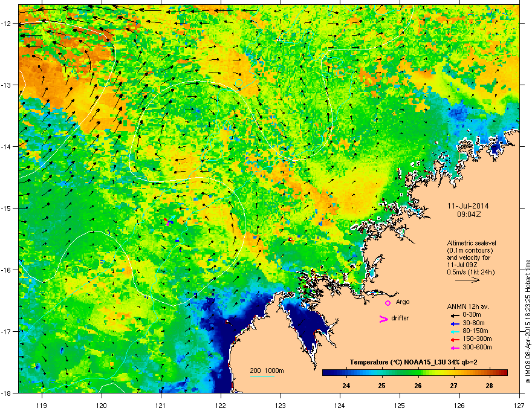
Task: Click the cyan bathymetry sample line under 200 1000m
Action: [262, 376]
